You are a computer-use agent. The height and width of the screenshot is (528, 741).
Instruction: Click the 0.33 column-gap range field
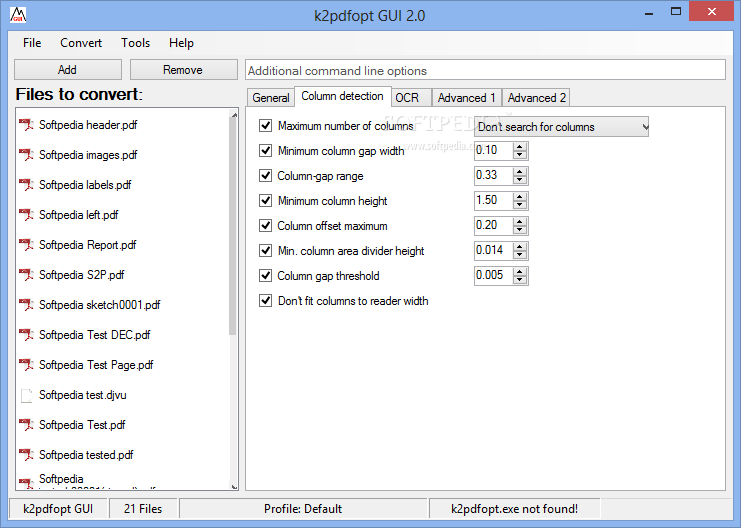(x=494, y=176)
